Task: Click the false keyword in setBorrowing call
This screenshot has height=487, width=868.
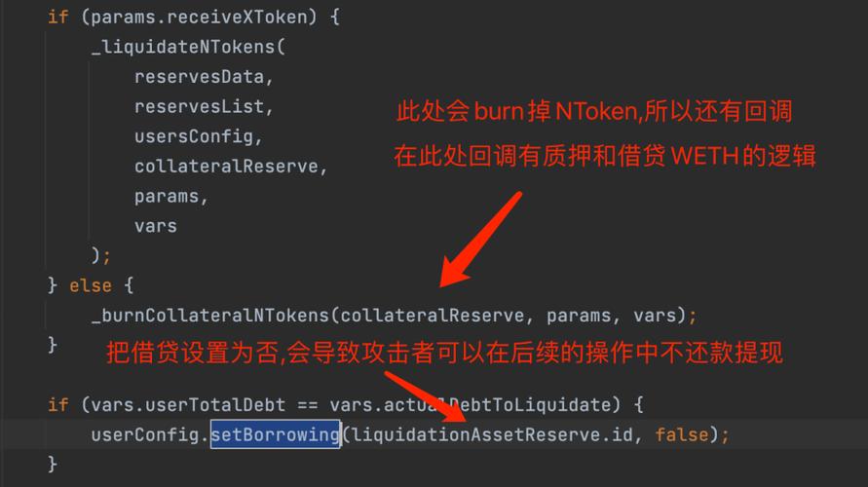Action: 682,434
